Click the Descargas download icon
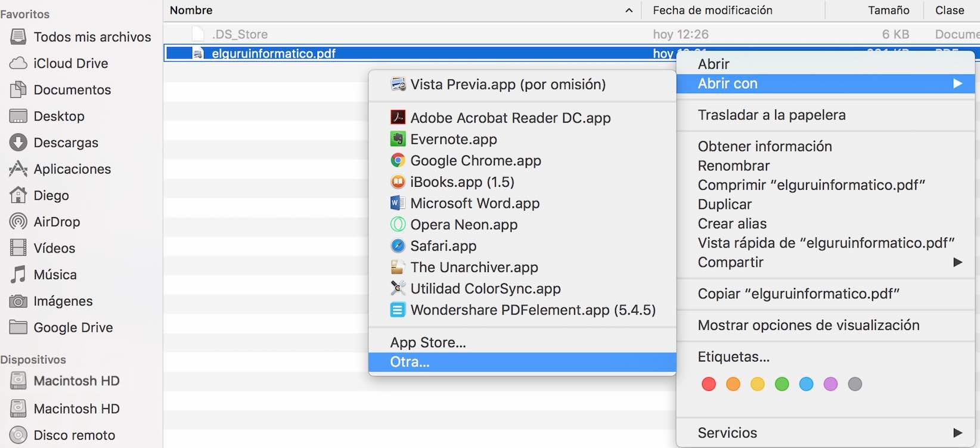 click(18, 143)
